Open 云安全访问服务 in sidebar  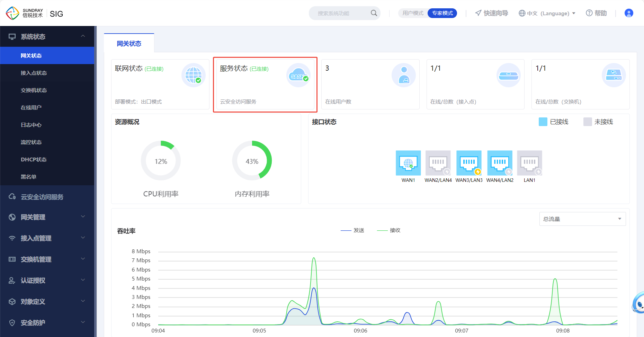pos(47,197)
